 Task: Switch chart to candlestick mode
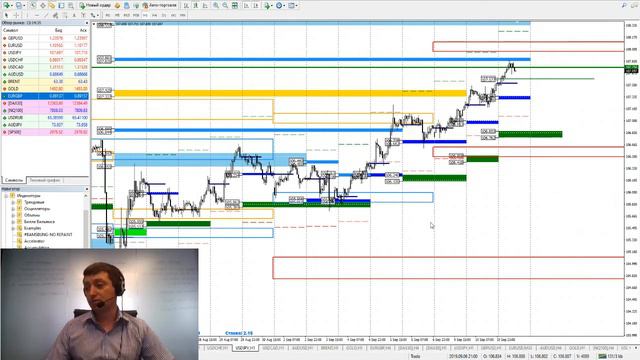click(x=196, y=5)
